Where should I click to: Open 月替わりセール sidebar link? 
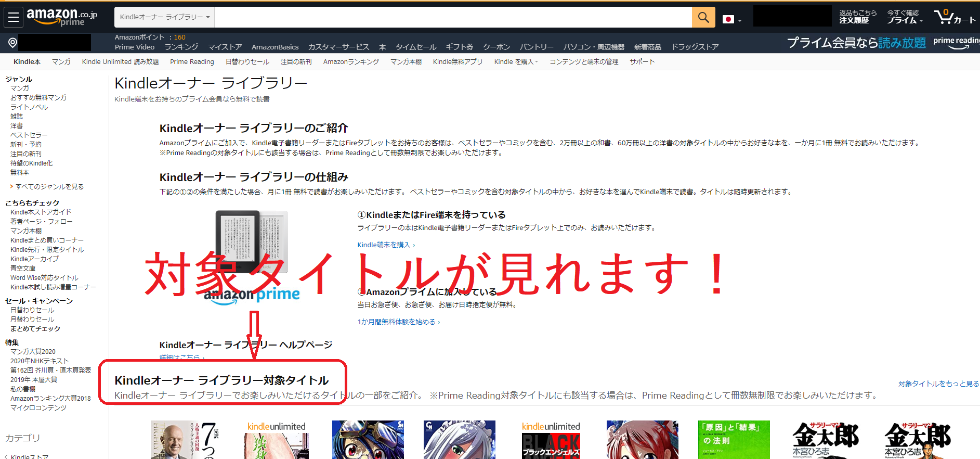click(32, 320)
